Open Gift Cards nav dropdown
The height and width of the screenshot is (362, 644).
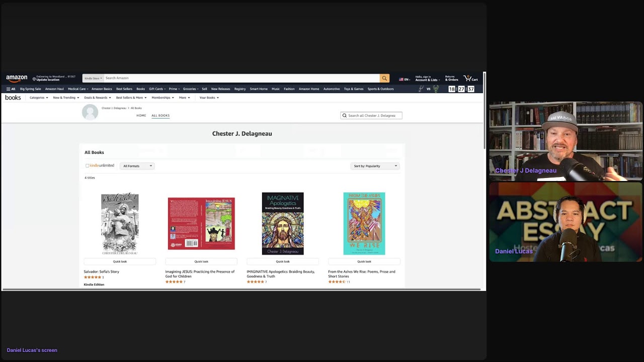pos(157,89)
